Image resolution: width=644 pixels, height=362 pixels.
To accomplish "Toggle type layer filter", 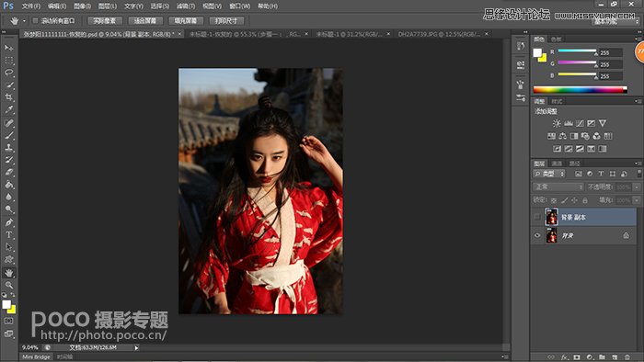I will [601, 174].
